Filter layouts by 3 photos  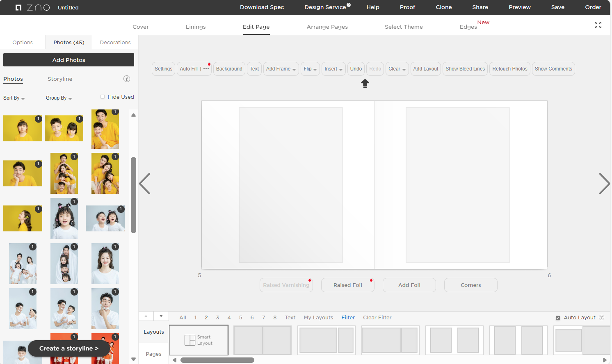pyautogui.click(x=217, y=318)
